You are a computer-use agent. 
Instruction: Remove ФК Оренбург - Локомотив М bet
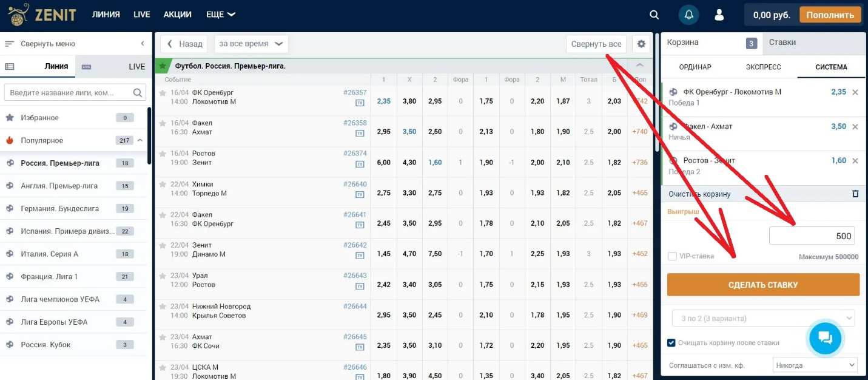(x=855, y=92)
